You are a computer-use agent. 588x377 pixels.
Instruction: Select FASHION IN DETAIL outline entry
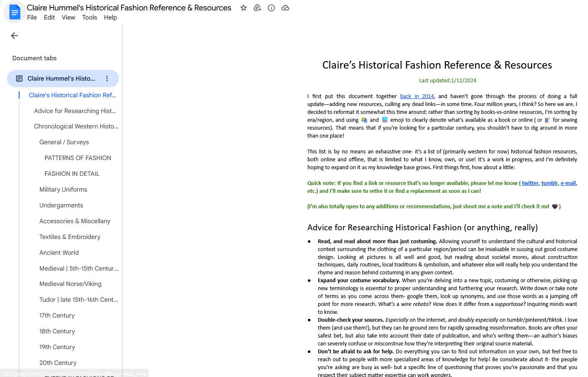(x=72, y=174)
